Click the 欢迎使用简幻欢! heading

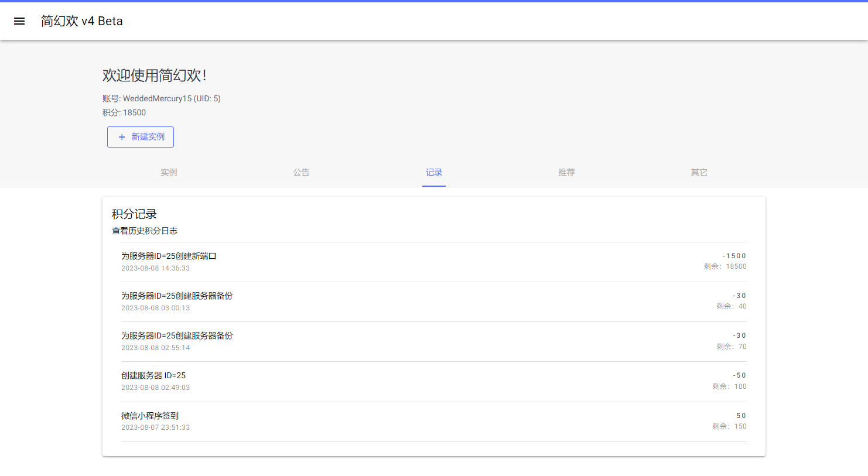pyautogui.click(x=154, y=76)
